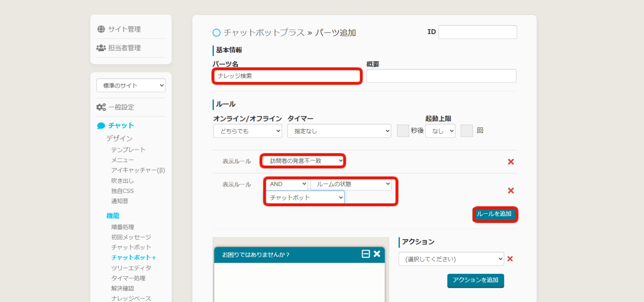Open the タイマー dropdown showing 指定なし

(339, 131)
